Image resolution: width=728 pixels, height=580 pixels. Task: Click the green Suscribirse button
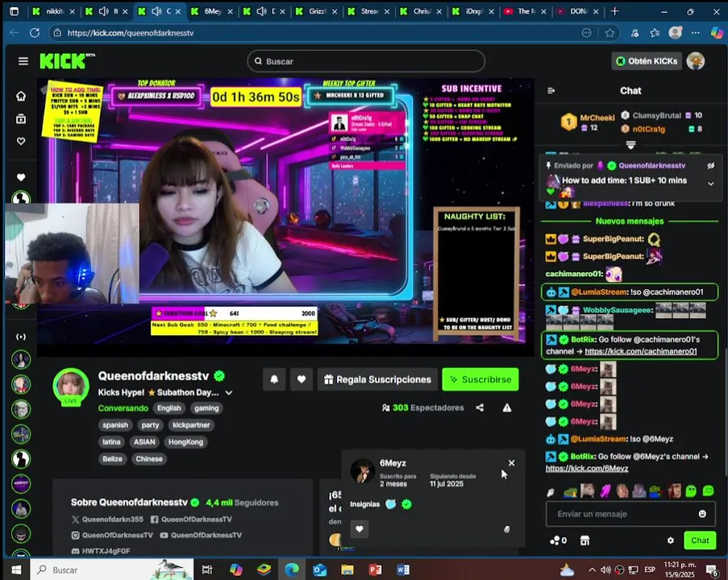tap(480, 379)
